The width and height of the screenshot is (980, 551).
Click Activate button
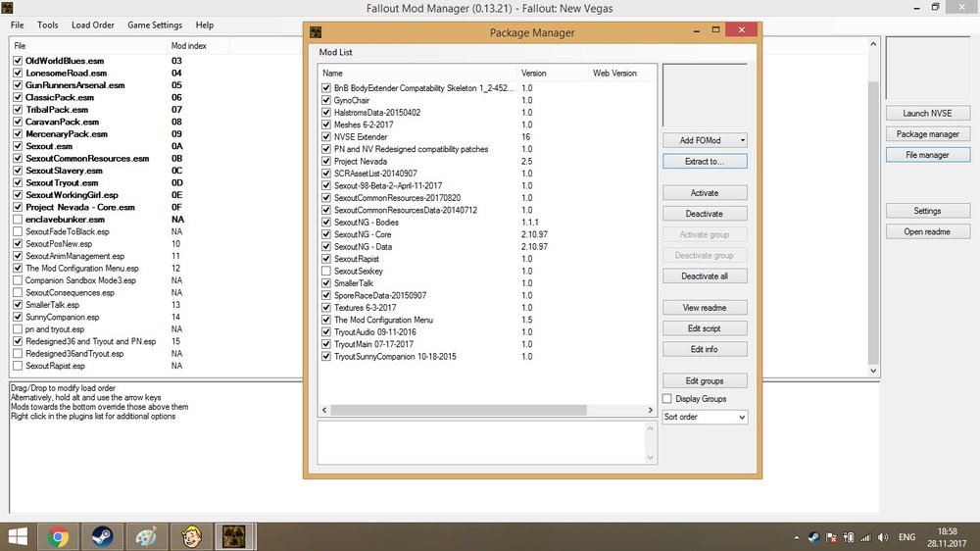705,192
